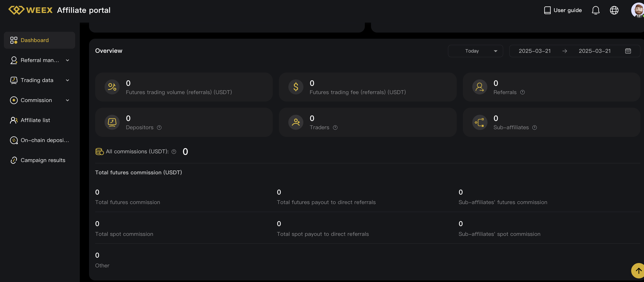Image resolution: width=644 pixels, height=282 pixels.
Task: Go to Campaign results page
Action: coord(43,160)
